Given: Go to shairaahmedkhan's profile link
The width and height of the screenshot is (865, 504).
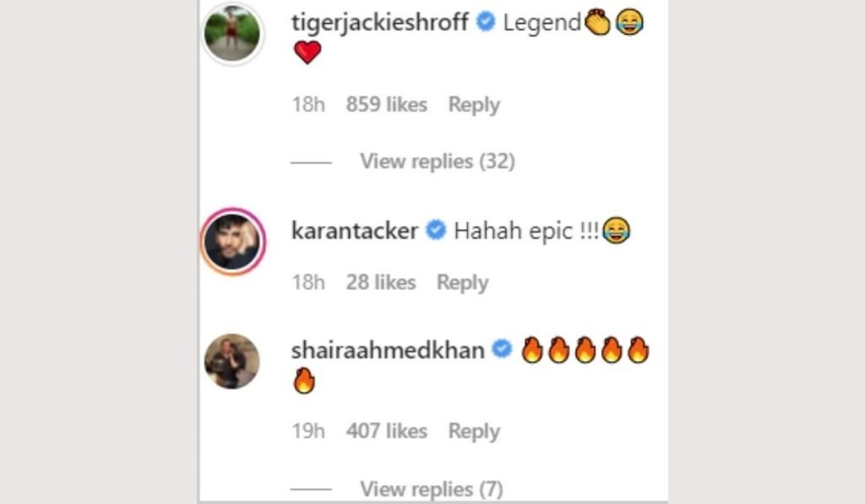Looking at the screenshot, I should [388, 350].
